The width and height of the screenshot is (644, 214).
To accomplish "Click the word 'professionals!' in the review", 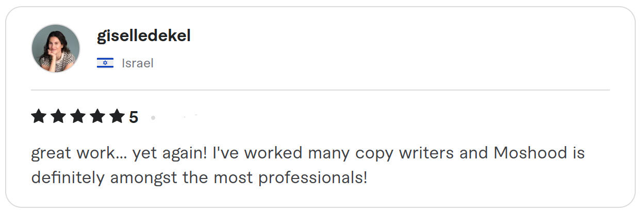I will point(313,178).
